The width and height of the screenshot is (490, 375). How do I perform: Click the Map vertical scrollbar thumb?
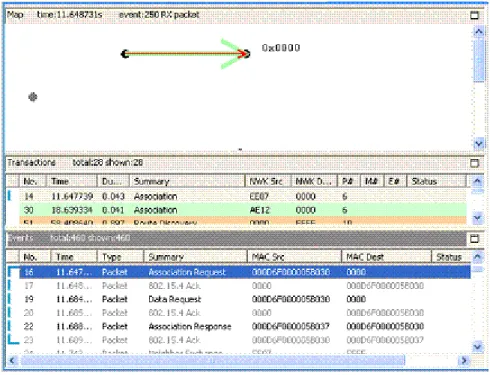479,59
